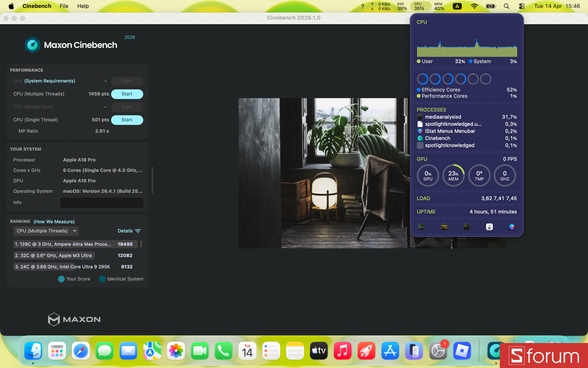Open System Requirements link for GPU
This screenshot has height=368, width=588.
click(50, 81)
